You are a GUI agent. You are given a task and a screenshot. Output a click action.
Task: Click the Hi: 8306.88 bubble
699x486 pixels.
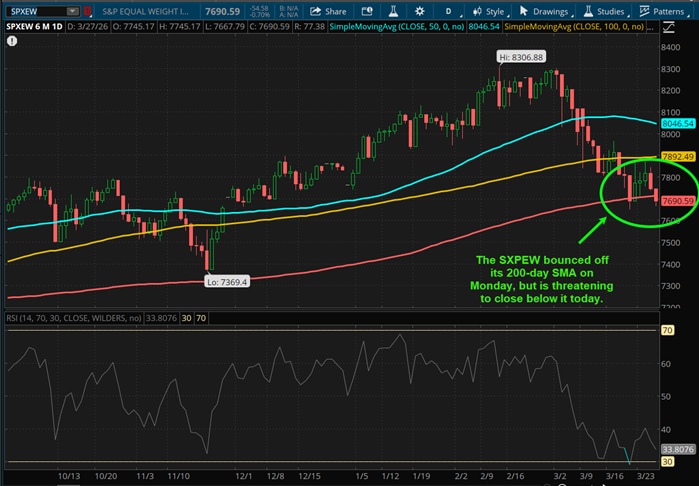tap(521, 57)
